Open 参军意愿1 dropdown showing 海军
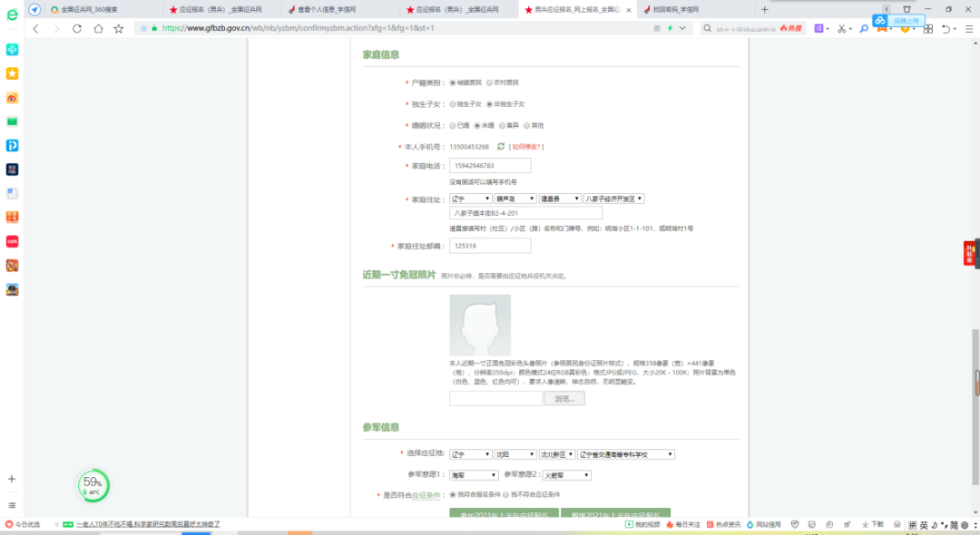This screenshot has width=980, height=535. tap(474, 474)
